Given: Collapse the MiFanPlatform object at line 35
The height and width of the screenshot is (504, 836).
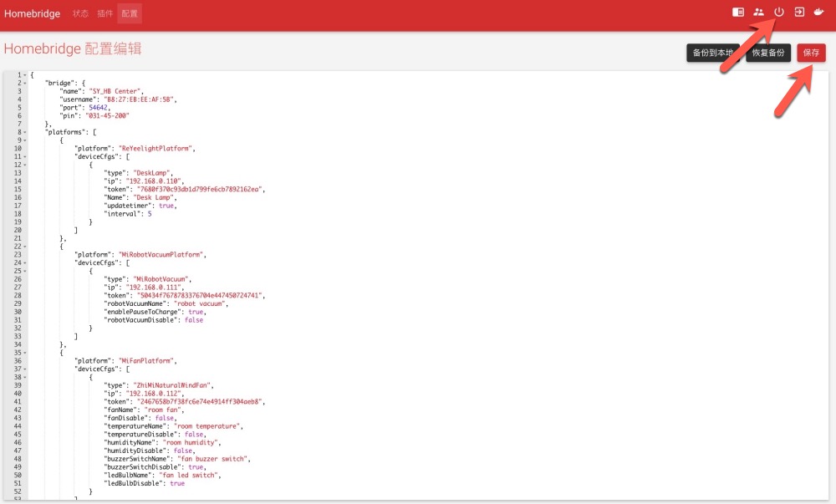Looking at the screenshot, I should [x=25, y=353].
